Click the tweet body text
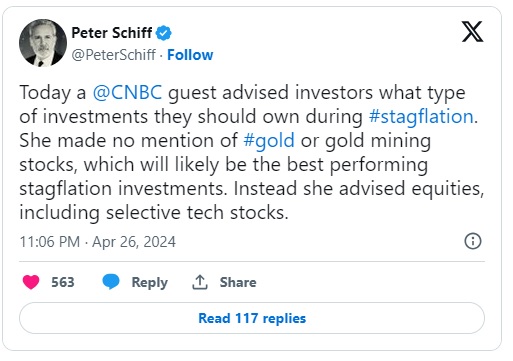The image size is (513, 361). (252, 152)
